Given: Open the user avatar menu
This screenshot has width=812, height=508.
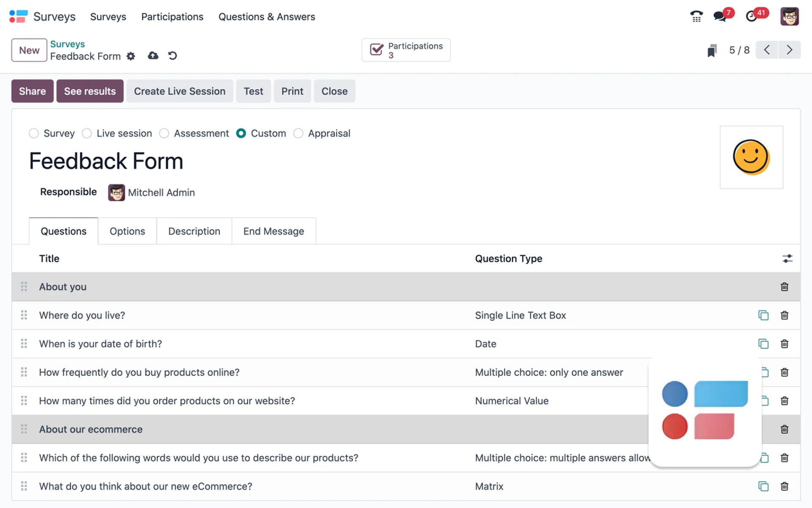Looking at the screenshot, I should pos(789,17).
